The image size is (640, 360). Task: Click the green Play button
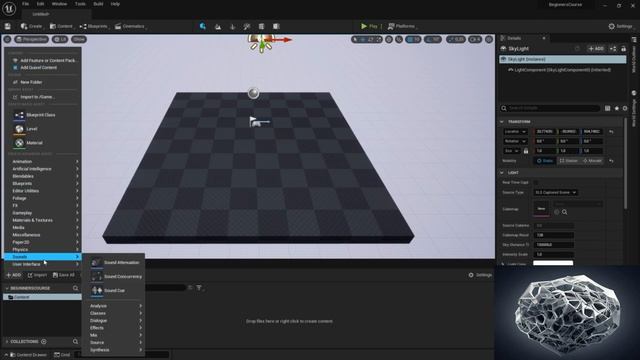(x=369, y=26)
